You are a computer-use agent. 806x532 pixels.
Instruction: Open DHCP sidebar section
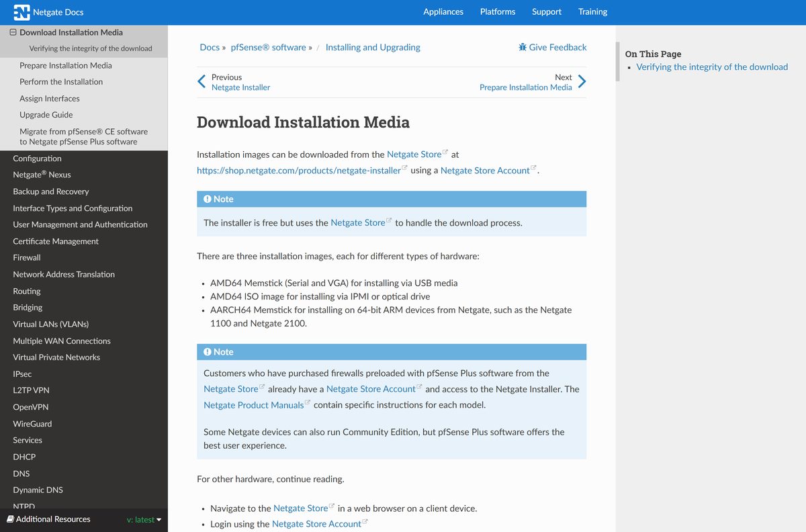click(x=24, y=457)
